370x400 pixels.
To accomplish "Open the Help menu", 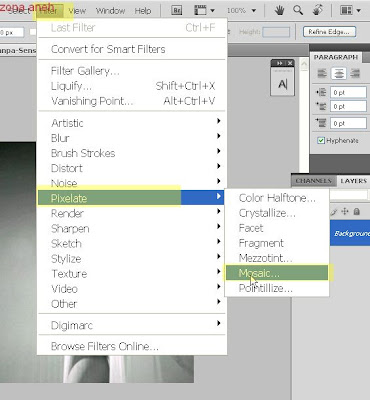I will click(143, 11).
